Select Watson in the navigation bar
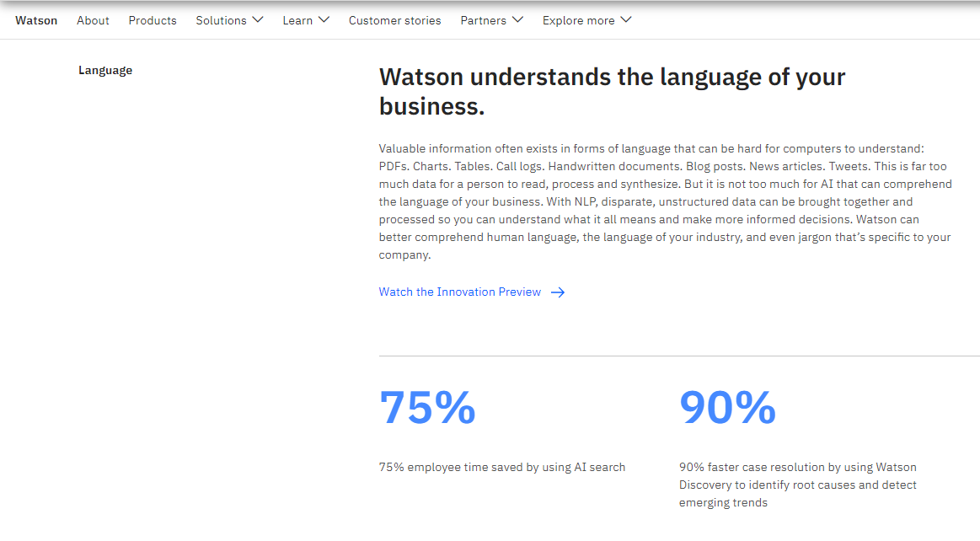Viewport: 980px width, 541px height. pos(36,19)
